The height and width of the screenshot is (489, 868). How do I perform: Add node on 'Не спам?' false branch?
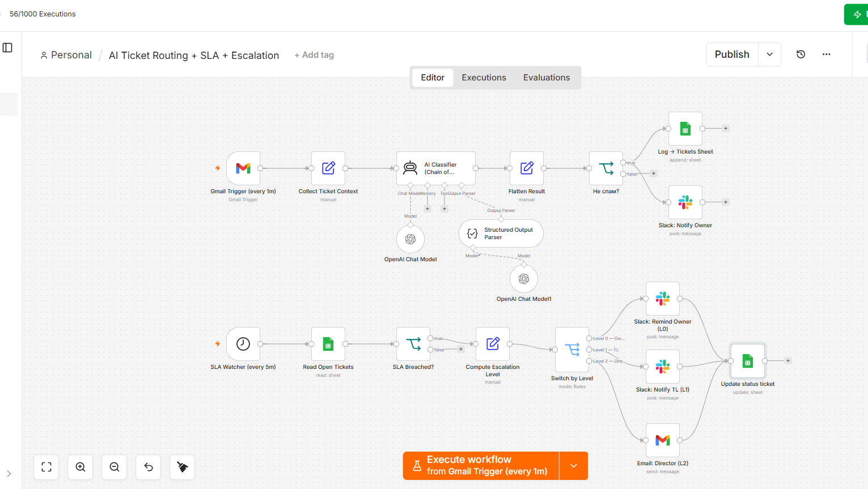click(654, 174)
